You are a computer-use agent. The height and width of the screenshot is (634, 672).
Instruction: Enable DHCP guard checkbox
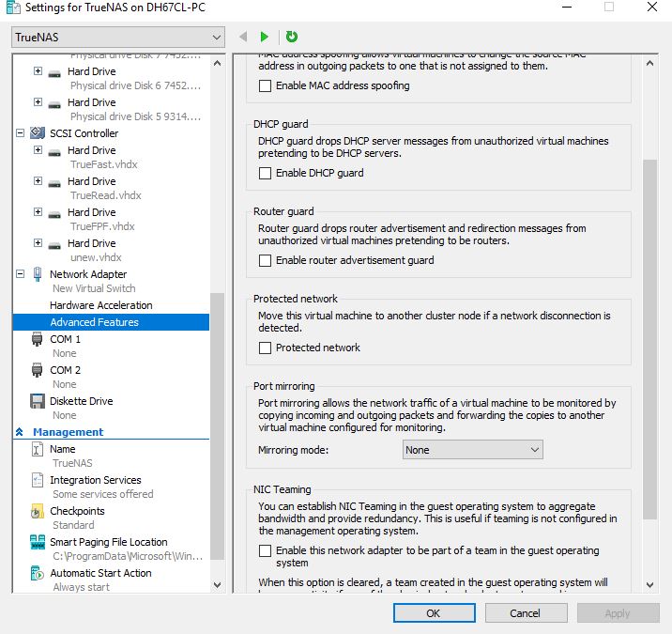click(266, 174)
